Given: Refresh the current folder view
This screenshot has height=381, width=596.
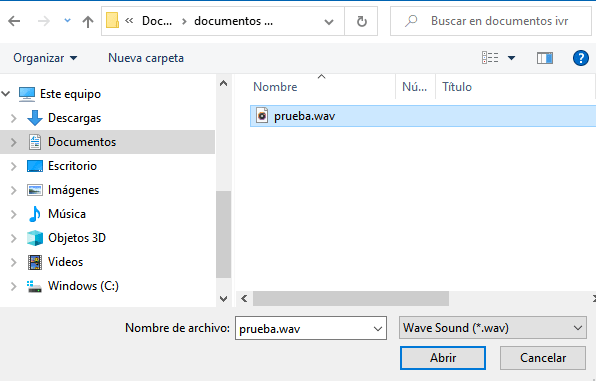Looking at the screenshot, I should (361, 21).
